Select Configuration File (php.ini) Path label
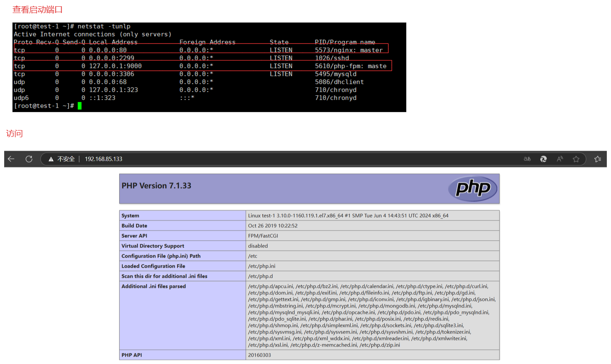The width and height of the screenshot is (611, 364). tap(161, 256)
